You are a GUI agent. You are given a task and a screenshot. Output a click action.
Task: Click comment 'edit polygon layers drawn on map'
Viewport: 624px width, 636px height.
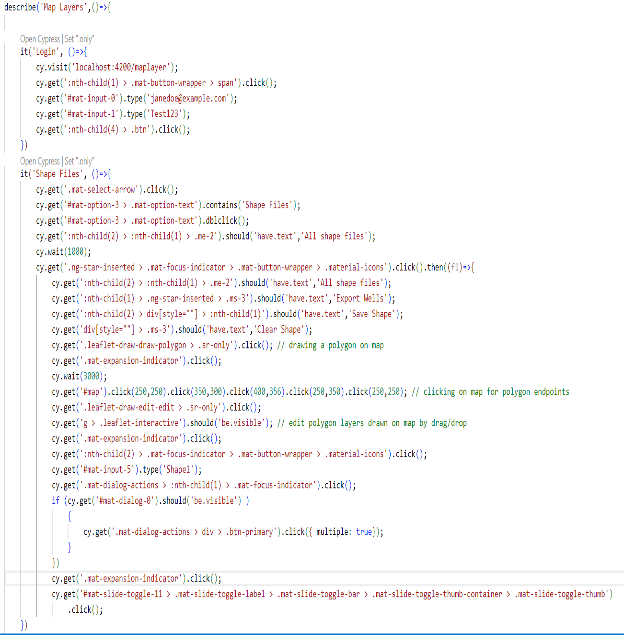point(372,423)
